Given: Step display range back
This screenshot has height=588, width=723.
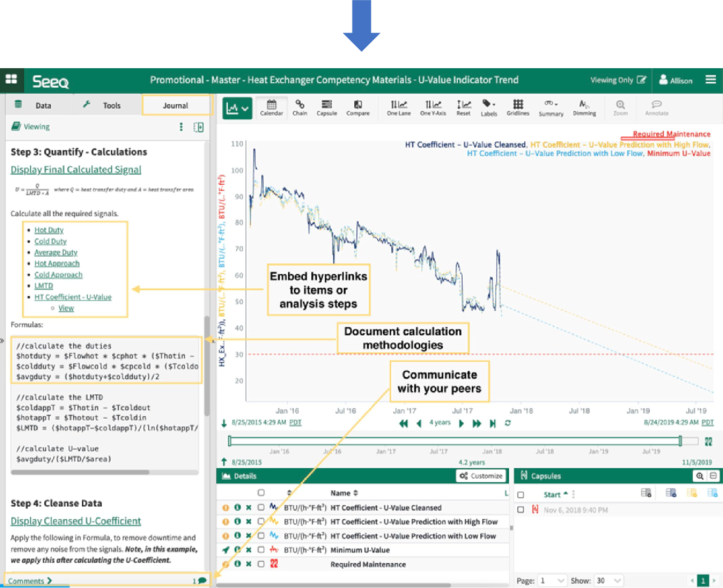Looking at the screenshot, I should click(x=419, y=423).
